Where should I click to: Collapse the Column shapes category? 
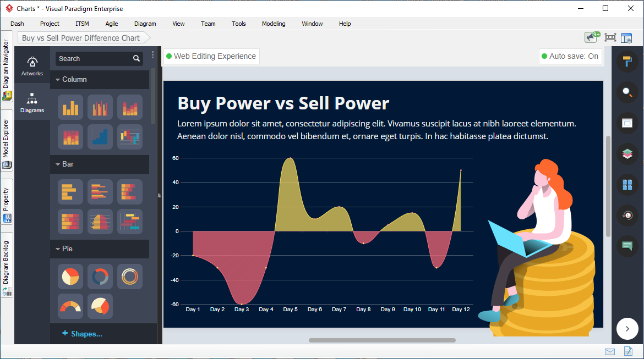57,80
